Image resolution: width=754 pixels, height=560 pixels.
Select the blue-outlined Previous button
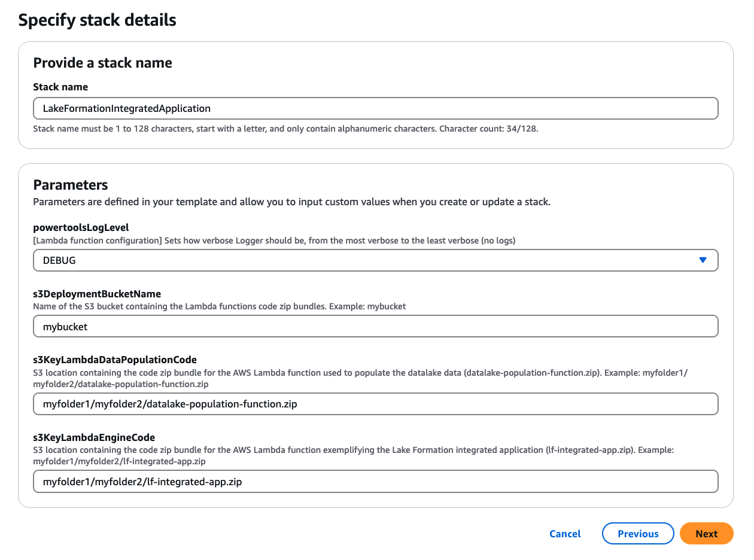(638, 534)
